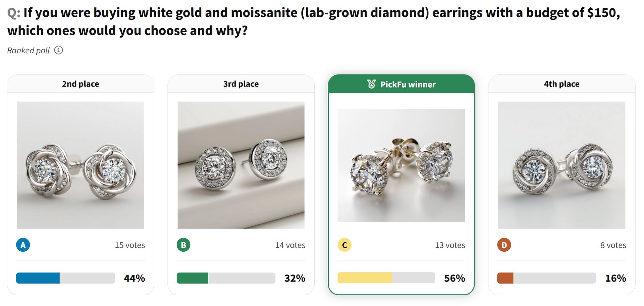This screenshot has height=306, width=644.
Task: Click the yellow C option badge
Action: [x=344, y=245]
